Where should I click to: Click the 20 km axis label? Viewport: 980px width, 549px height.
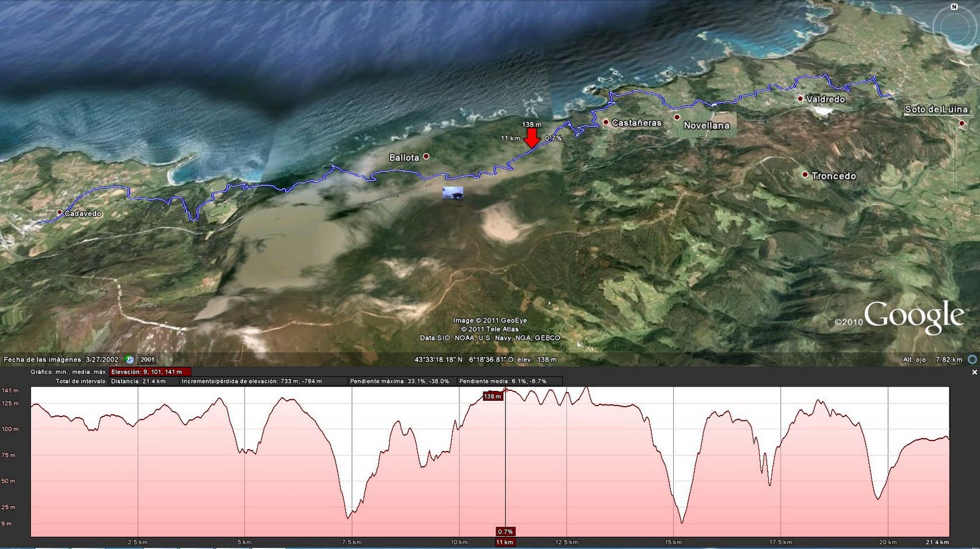point(888,542)
